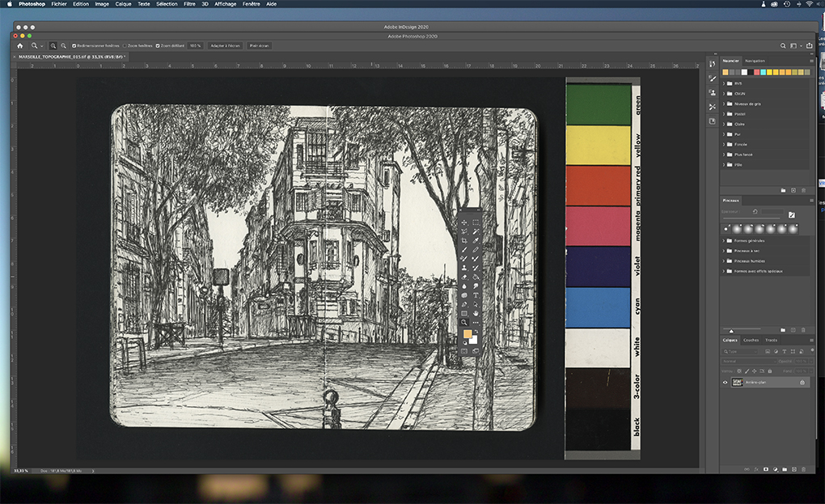Open the layer blend mode dropdown
The width and height of the screenshot is (825, 504).
click(x=748, y=362)
